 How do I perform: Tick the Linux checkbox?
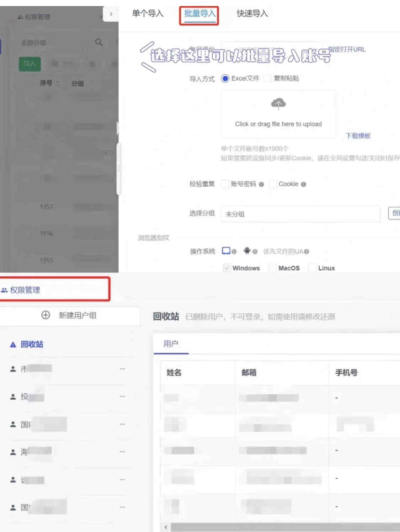312,268
